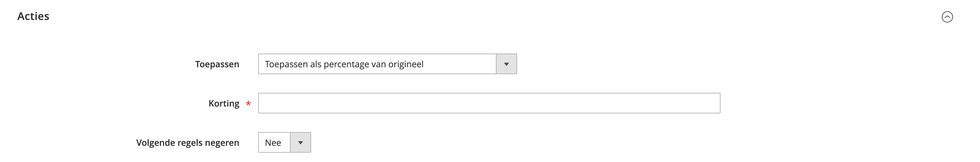Click the Korting field label
Screen dimensions: 980x162
224,104
